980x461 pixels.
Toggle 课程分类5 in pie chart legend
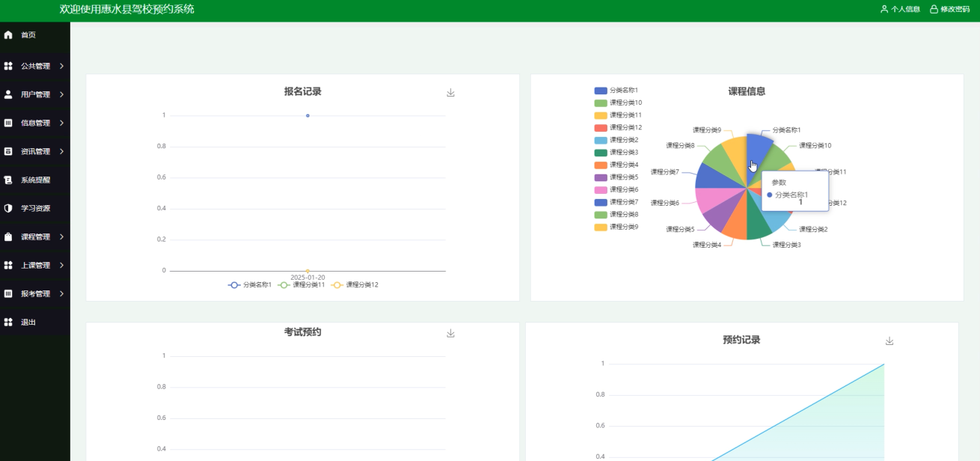[x=616, y=177]
